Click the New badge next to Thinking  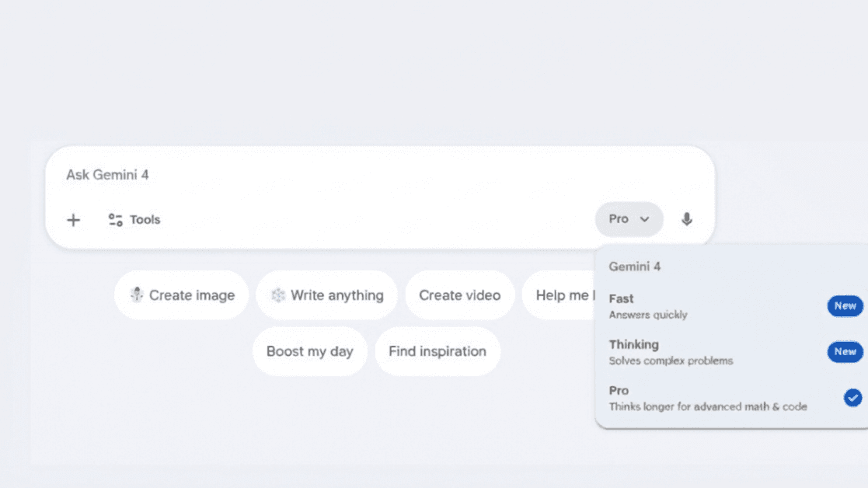[845, 352]
